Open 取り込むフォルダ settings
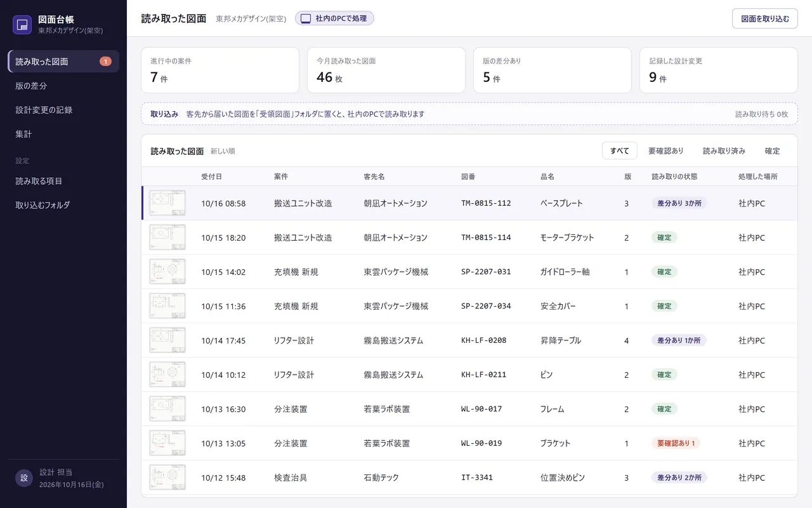This screenshot has width=812, height=508. 63,205
